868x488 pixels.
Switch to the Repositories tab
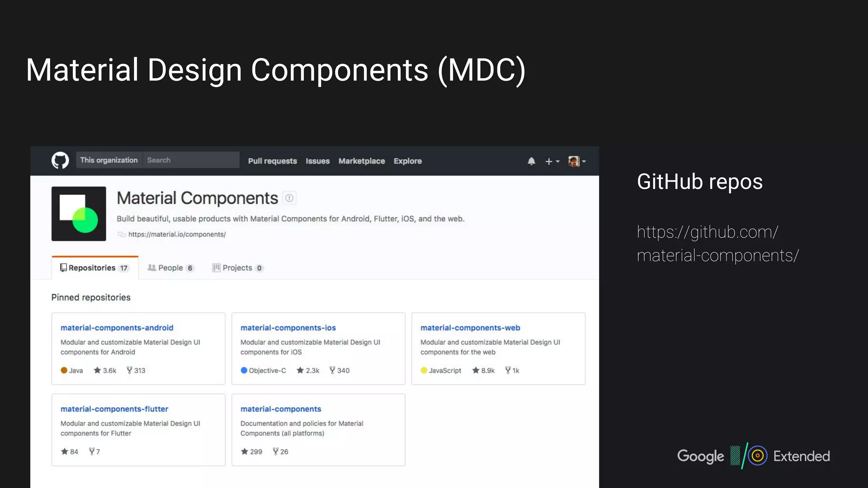(95, 268)
